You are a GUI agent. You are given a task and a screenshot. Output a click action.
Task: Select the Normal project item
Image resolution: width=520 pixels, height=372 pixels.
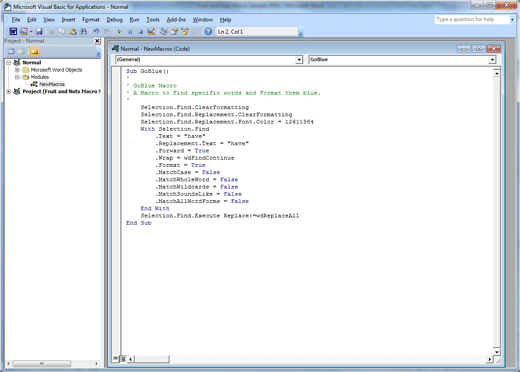(x=32, y=62)
